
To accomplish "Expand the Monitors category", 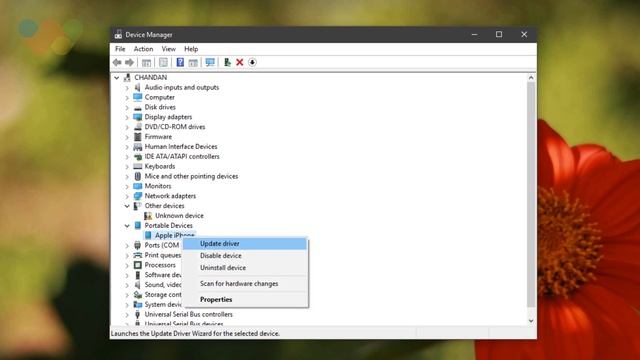I will [x=127, y=186].
